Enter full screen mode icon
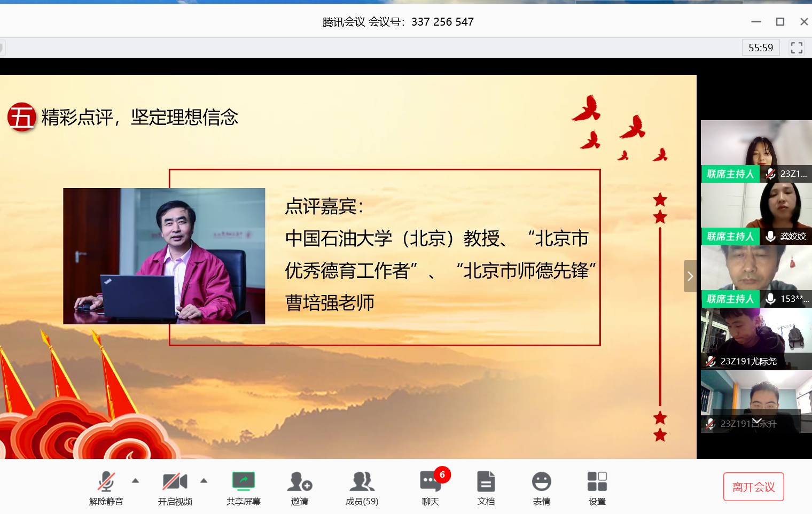Viewport: 812px width, 514px height. (797, 48)
